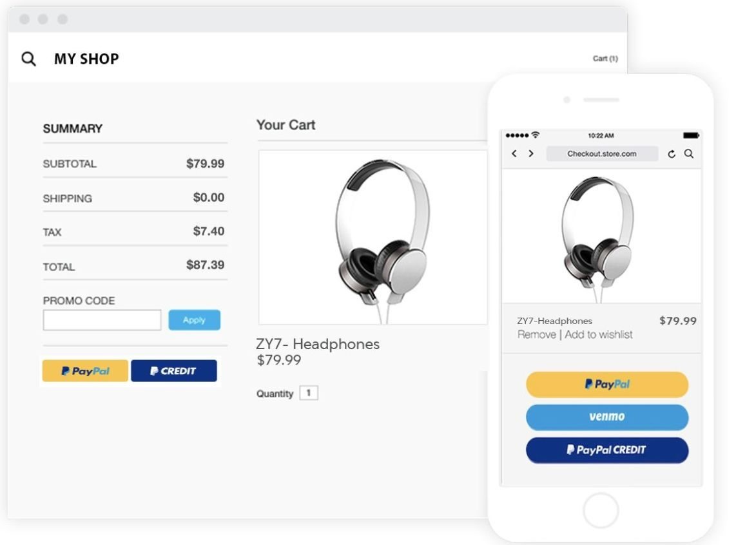Click the promo code input field
756x545 pixels.
[102, 320]
